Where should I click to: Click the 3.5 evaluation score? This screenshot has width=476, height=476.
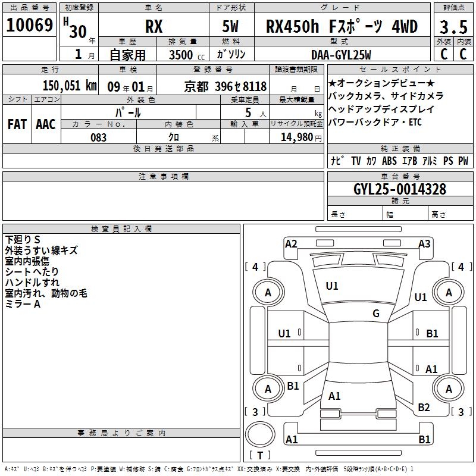453,27
